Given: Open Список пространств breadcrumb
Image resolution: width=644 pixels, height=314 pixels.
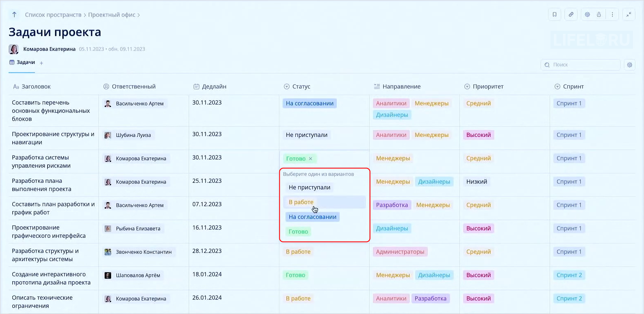Looking at the screenshot, I should coord(53,15).
